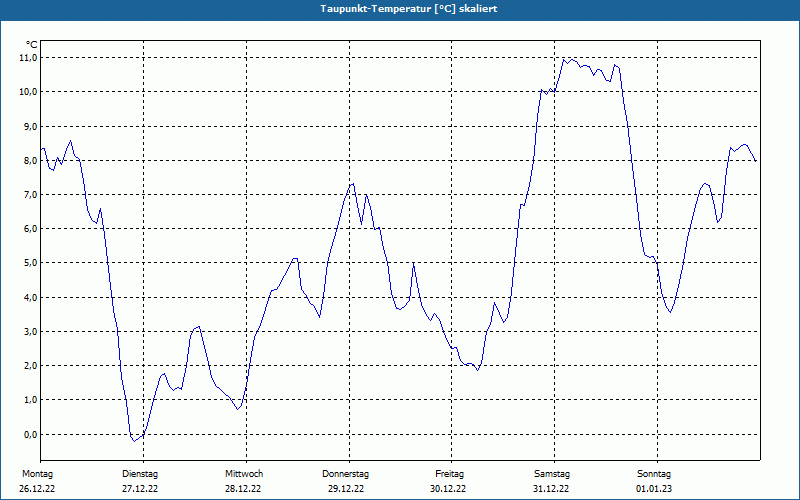Click the °C unit label
This screenshot has width=800, height=500.
[32, 45]
